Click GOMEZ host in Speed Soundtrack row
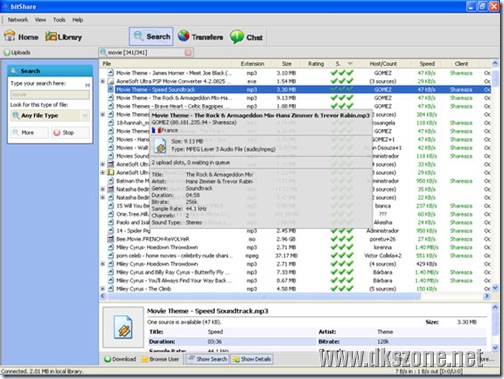Screen dimensions: 504x379 click(383, 89)
